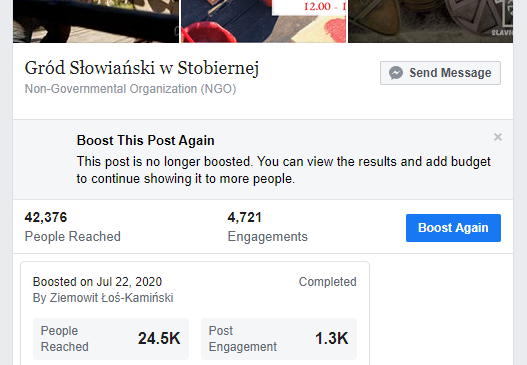Open the Post Engagement 1.3K tile
This screenshot has width=527, height=365.
pyautogui.click(x=279, y=339)
